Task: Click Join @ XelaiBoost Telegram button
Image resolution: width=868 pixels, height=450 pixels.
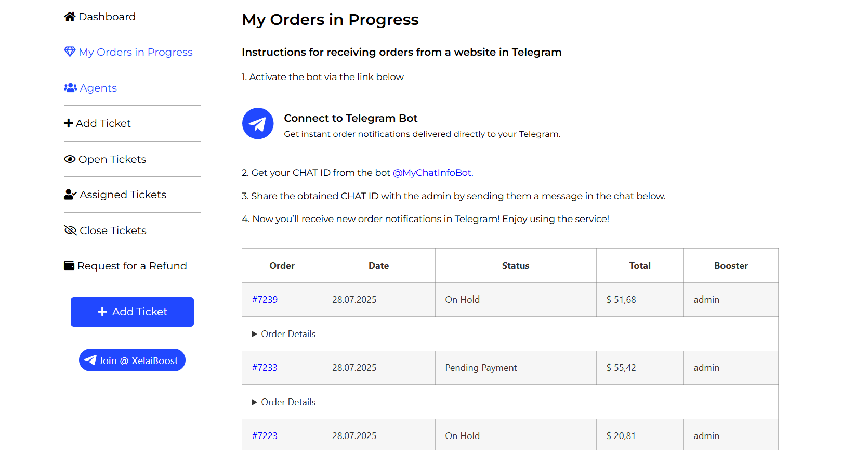Action: click(132, 361)
